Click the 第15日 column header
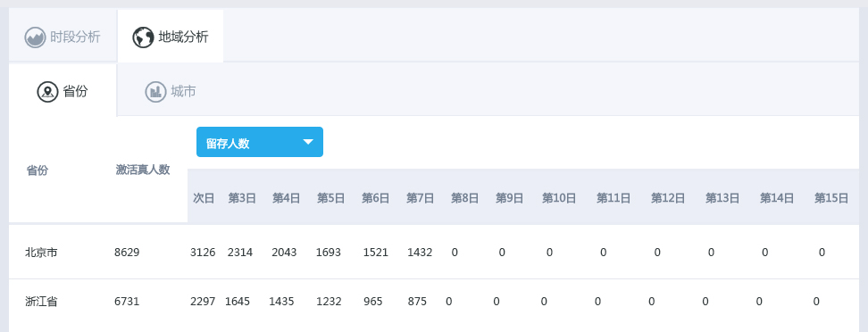868x332 pixels. click(x=830, y=198)
